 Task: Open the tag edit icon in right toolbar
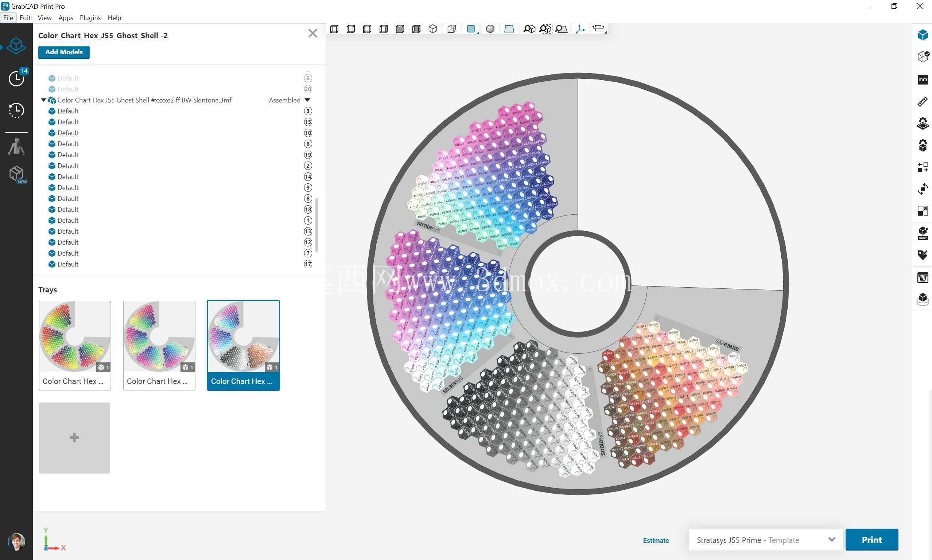(923, 255)
